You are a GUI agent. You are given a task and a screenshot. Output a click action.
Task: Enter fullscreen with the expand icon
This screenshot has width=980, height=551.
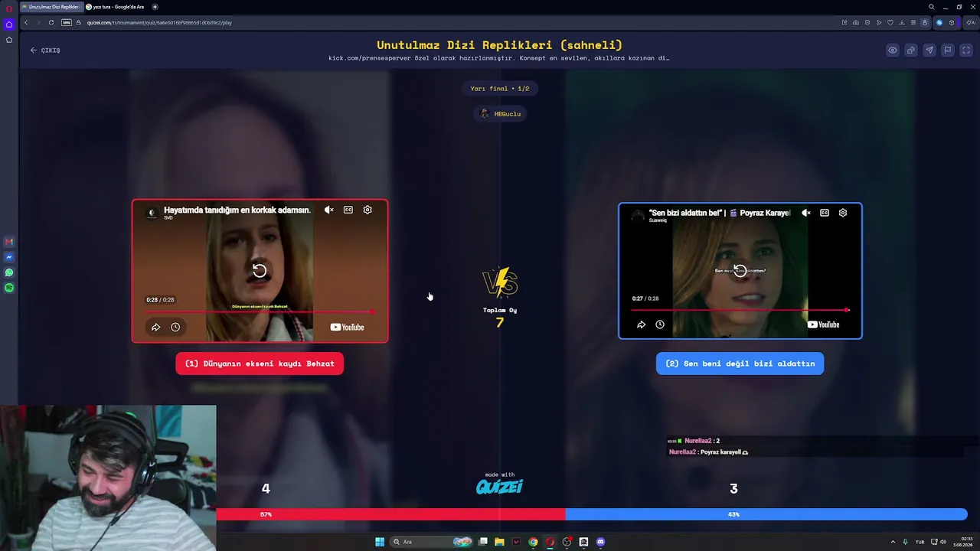(x=965, y=51)
